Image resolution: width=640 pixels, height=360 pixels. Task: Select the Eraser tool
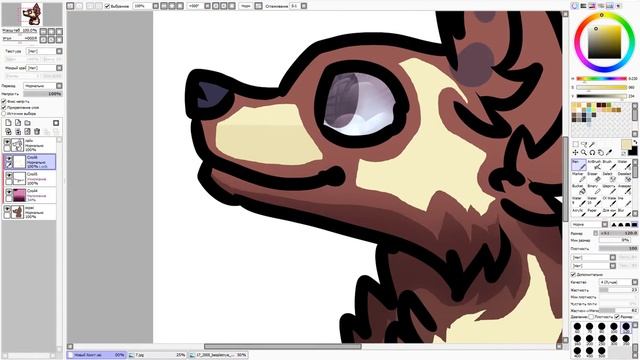point(594,177)
